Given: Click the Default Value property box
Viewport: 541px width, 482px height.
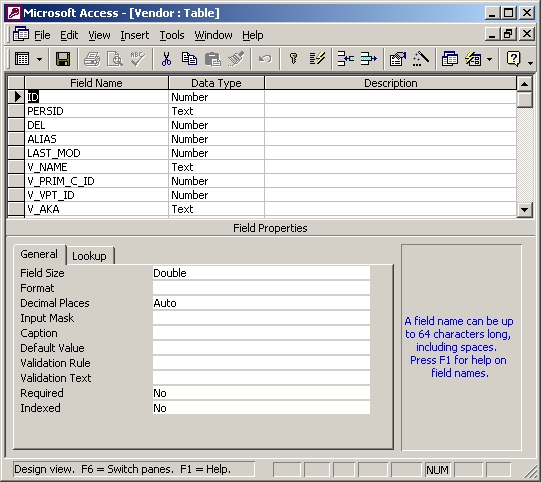Looking at the screenshot, I should tap(261, 348).
